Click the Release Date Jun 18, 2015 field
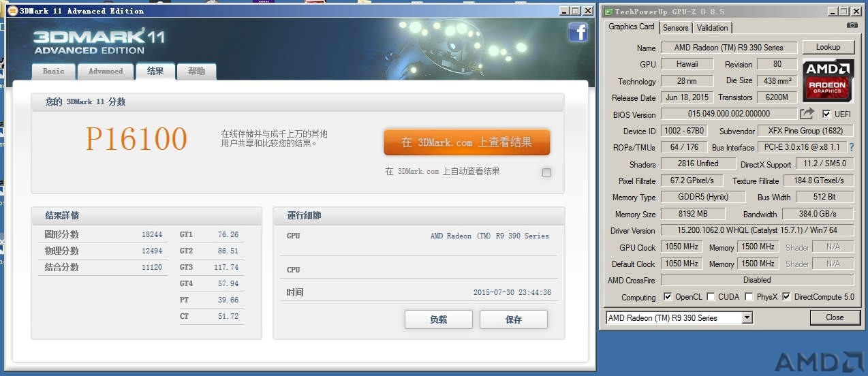Screen dimensions: 868x376 [687, 97]
